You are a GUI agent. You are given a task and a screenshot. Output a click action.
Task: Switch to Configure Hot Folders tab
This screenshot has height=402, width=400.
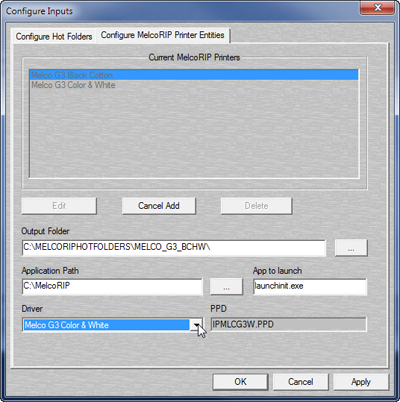click(54, 36)
